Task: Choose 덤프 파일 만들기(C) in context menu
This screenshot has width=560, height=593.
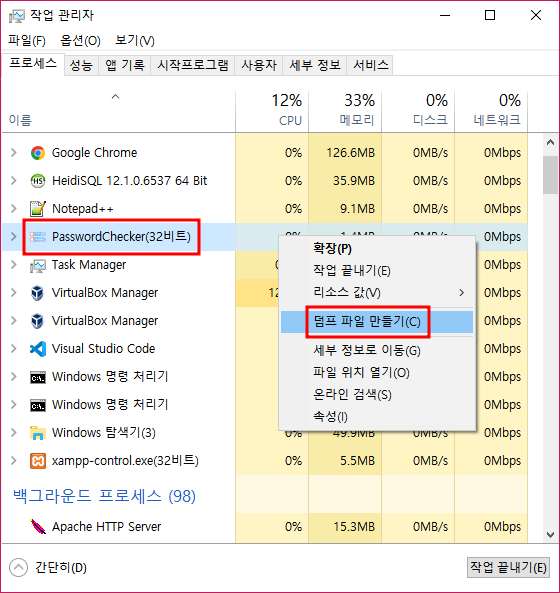Action: tap(376, 322)
